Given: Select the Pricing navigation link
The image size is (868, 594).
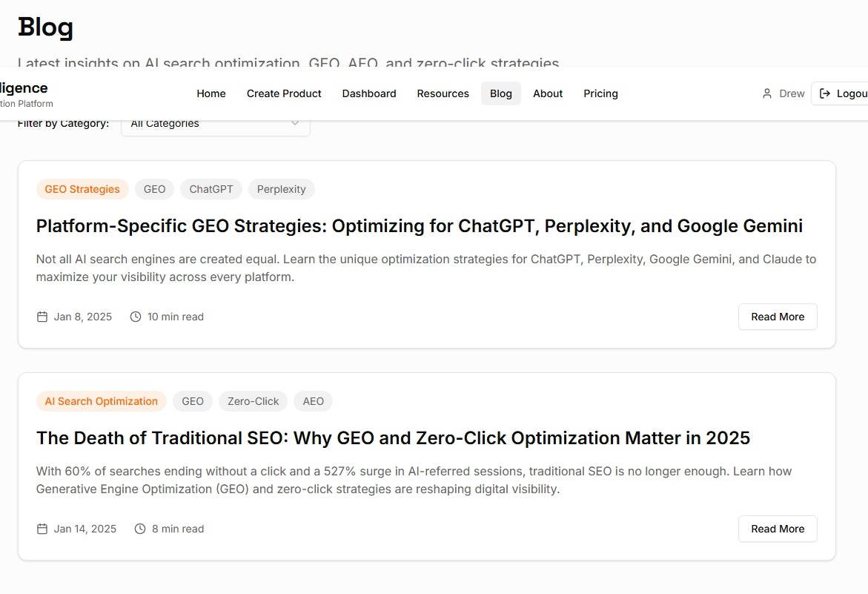Looking at the screenshot, I should tap(600, 93).
